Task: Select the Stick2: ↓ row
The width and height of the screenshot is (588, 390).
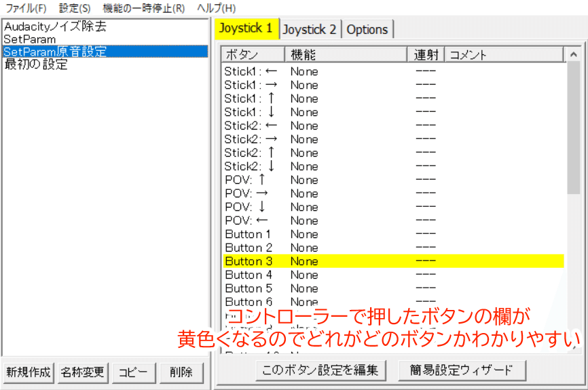Action: coord(393,166)
